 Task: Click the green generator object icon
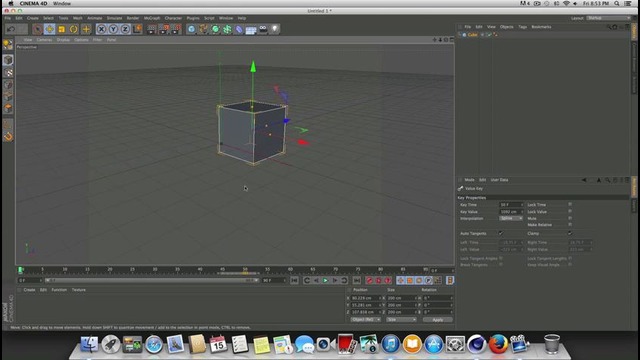215,29
